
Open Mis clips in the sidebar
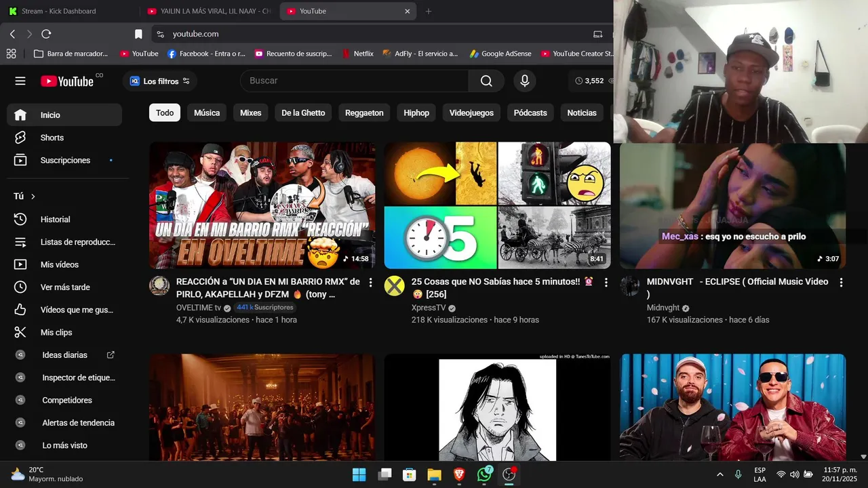click(x=64, y=332)
